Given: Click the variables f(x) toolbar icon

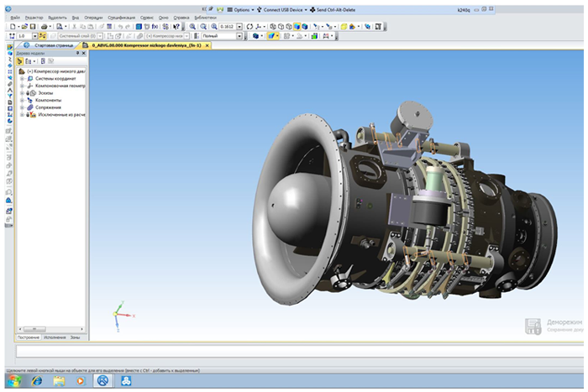Looking at the screenshot, I should (x=155, y=27).
